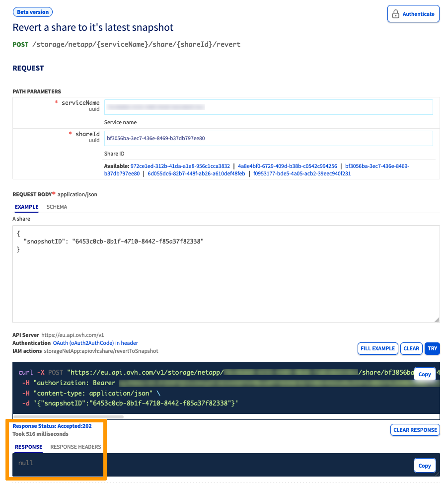Image resolution: width=448 pixels, height=484 pixels.
Task: Open the OAuth (oAuth2AuthCode) in header link
Action: coord(95,343)
